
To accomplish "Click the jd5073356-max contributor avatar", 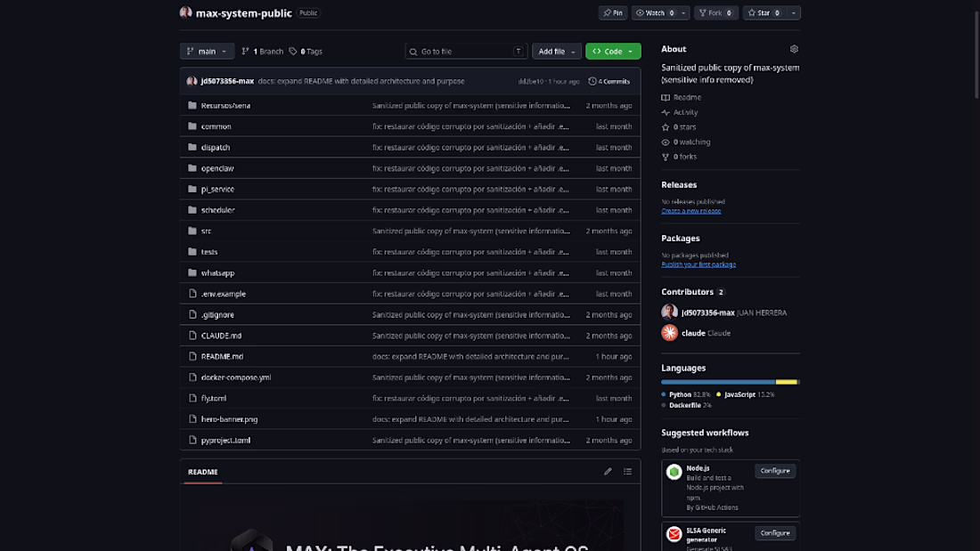I will [669, 312].
